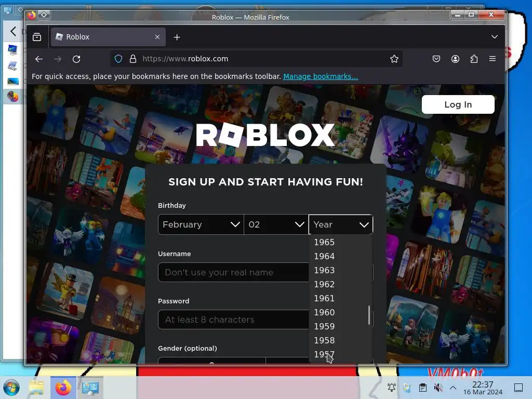Click the year list scrollbar thumb
Image resolution: width=532 pixels, height=399 pixels.
point(369,315)
